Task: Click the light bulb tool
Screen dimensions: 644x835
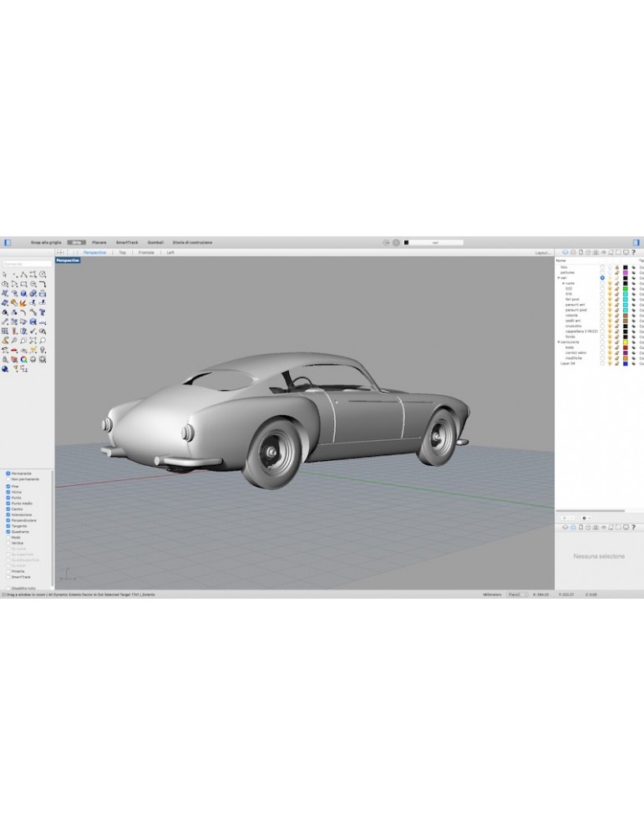Action: [x=43, y=350]
